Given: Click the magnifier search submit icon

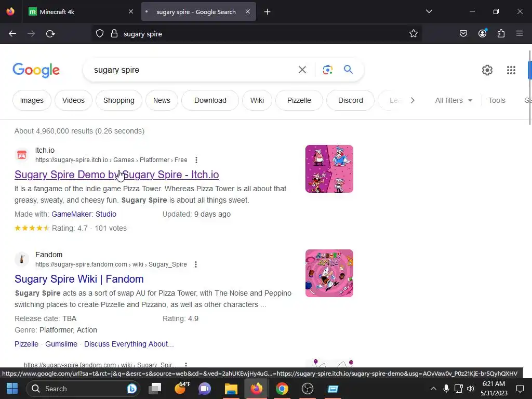Looking at the screenshot, I should 349,70.
